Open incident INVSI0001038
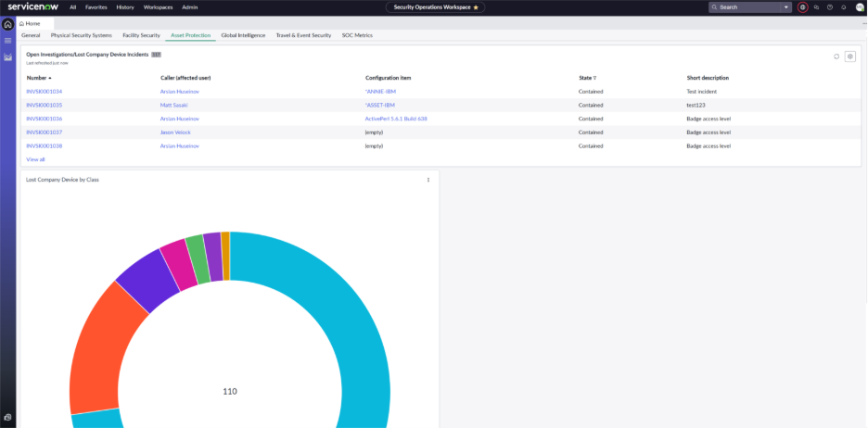 [x=45, y=146]
